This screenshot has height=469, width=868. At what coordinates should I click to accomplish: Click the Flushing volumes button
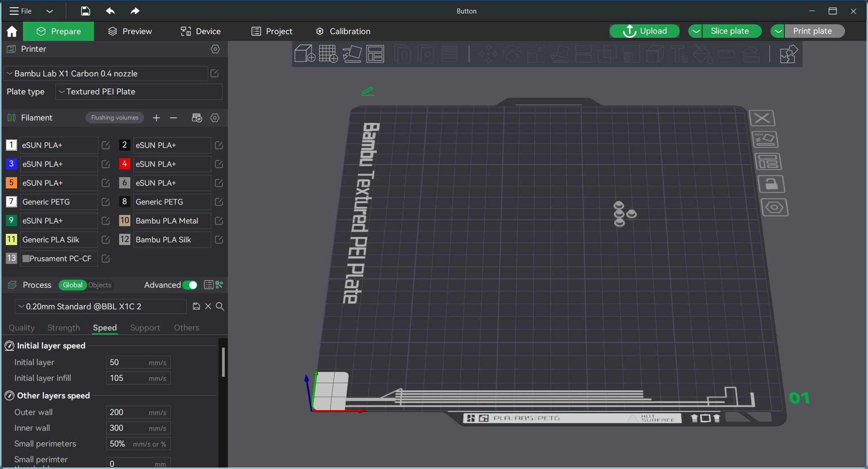(x=115, y=118)
